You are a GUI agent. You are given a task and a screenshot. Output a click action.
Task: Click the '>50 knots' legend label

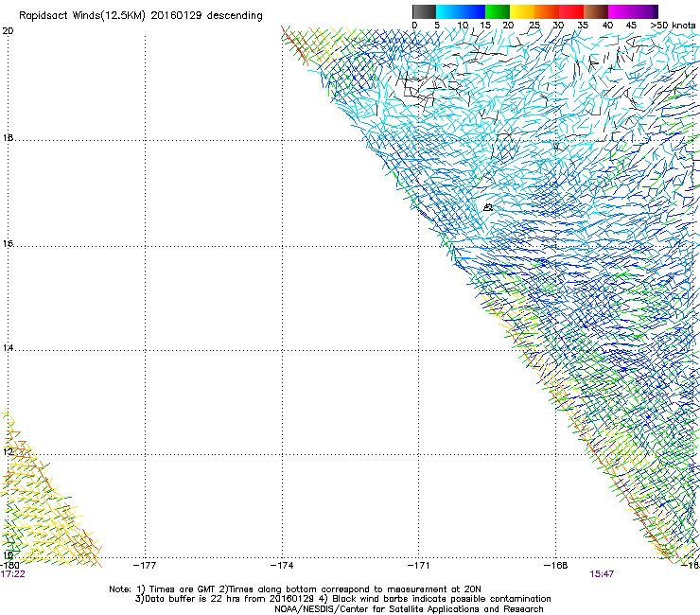coord(673,26)
